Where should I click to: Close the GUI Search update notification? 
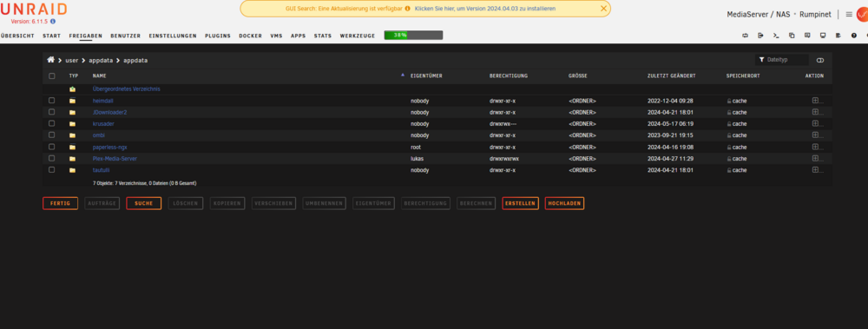coord(603,9)
